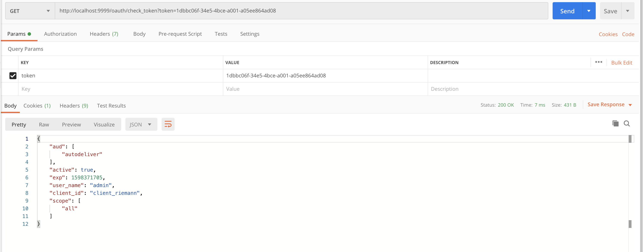This screenshot has width=644, height=252.
Task: Switch to the Raw response view
Action: tap(44, 124)
